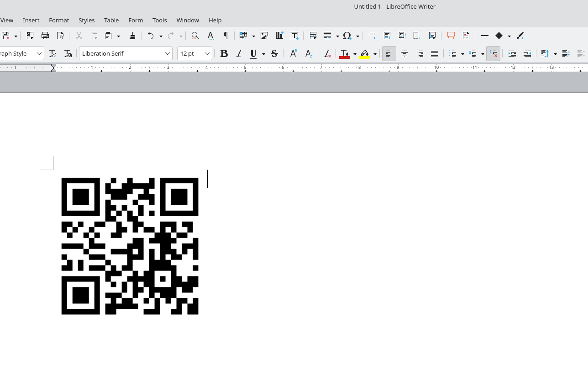Click the Insert Text Box icon
Viewport: 588px width, 379px height.
[294, 36]
